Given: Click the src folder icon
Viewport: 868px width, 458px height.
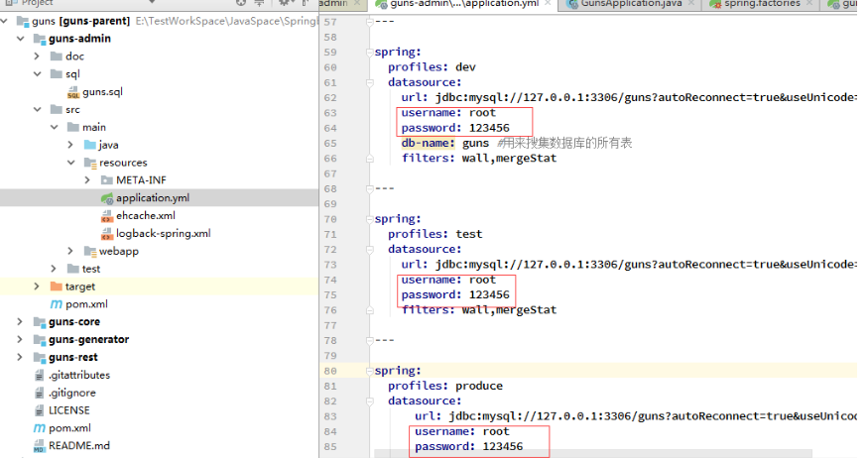Looking at the screenshot, I should (x=56, y=109).
